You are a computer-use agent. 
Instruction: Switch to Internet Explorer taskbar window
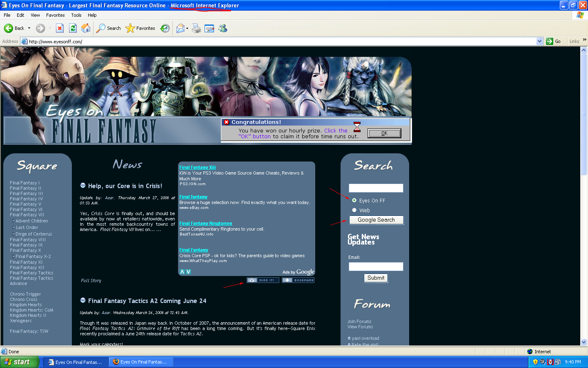[x=76, y=362]
